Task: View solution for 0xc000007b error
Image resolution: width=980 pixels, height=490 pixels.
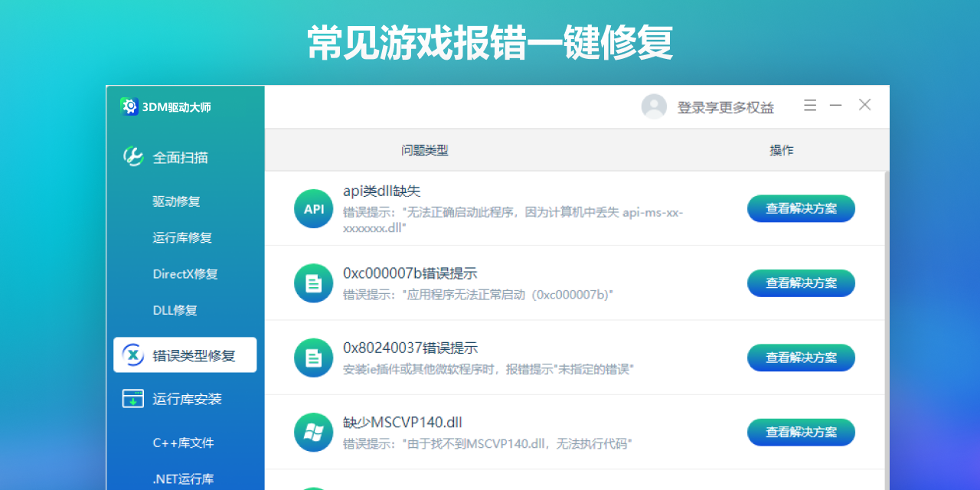Action: pos(801,283)
